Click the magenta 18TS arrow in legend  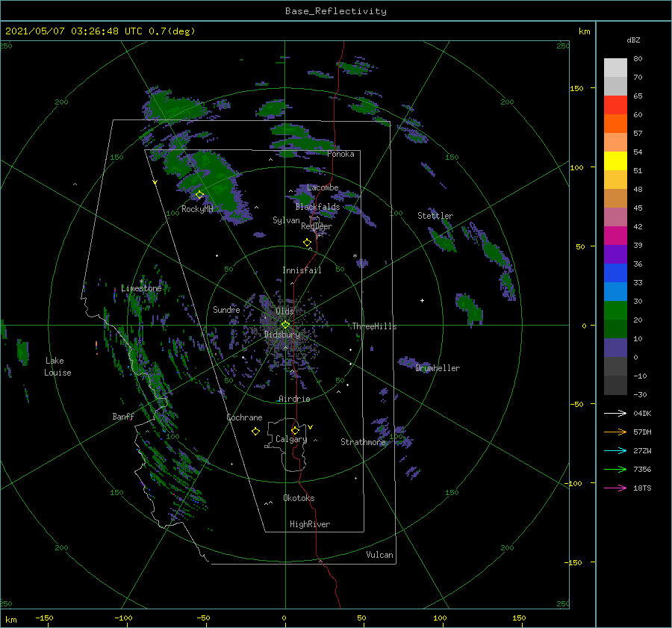click(615, 488)
